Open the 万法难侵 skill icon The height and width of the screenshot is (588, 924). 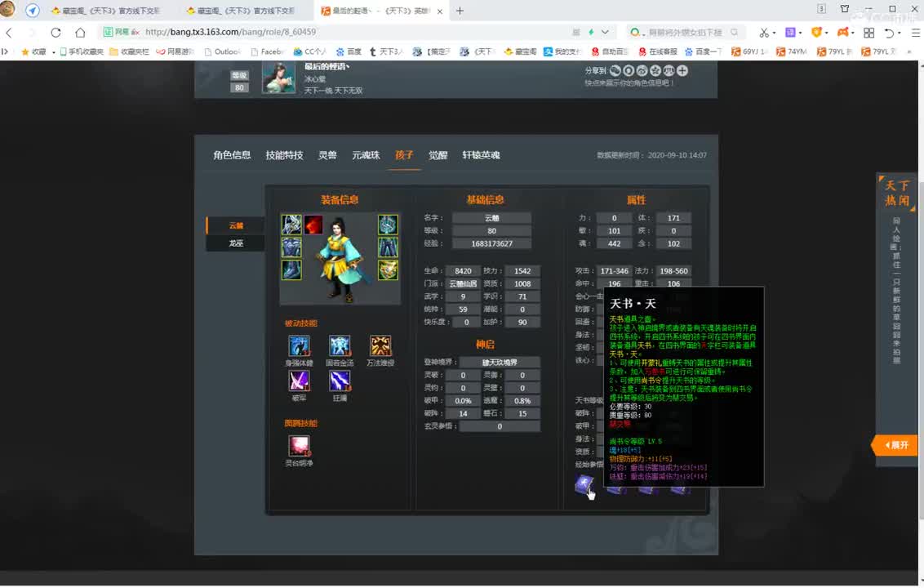380,347
